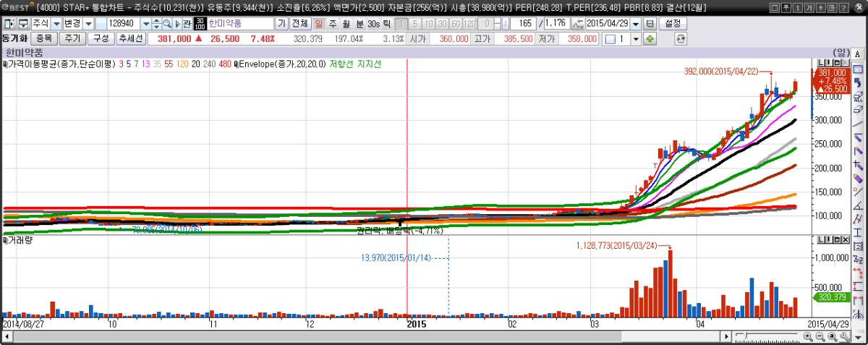Click the magnifier search icon near stock code
This screenshot has height=345, width=868.
[166, 24]
